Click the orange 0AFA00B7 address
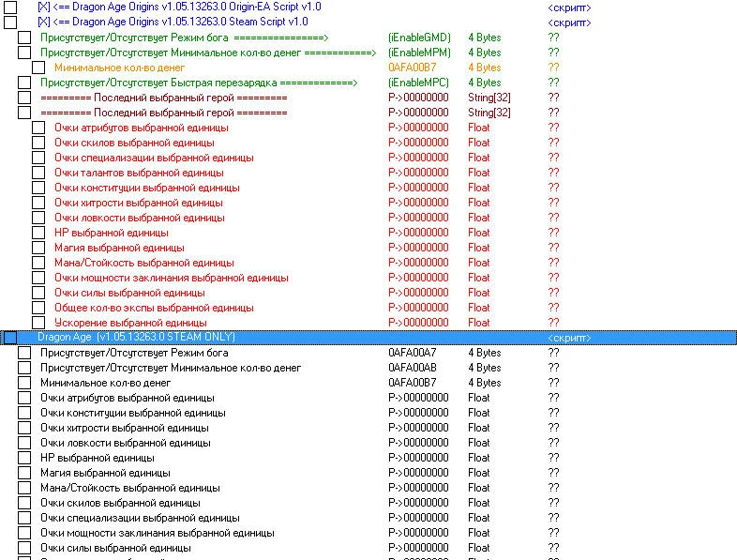737x560 pixels. click(413, 68)
